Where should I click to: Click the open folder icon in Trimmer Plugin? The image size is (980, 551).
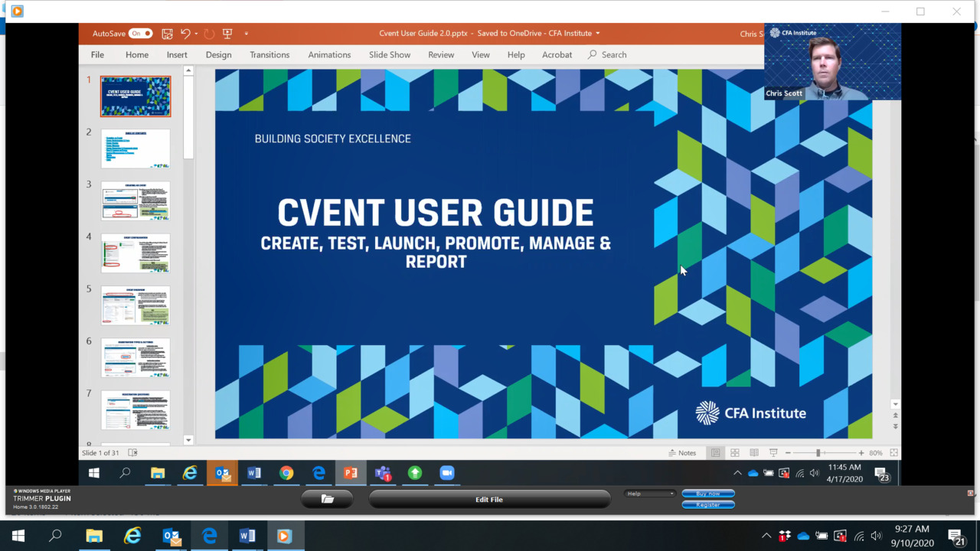coord(328,499)
